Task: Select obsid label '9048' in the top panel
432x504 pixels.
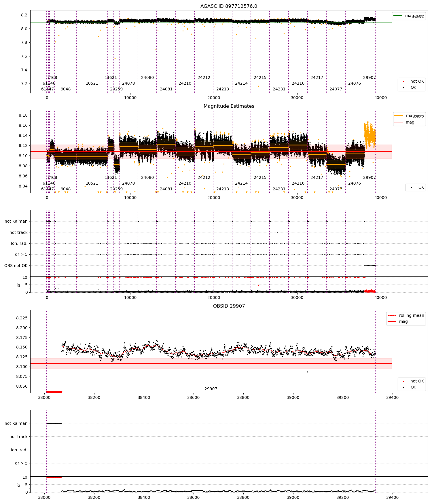Action: pos(66,89)
